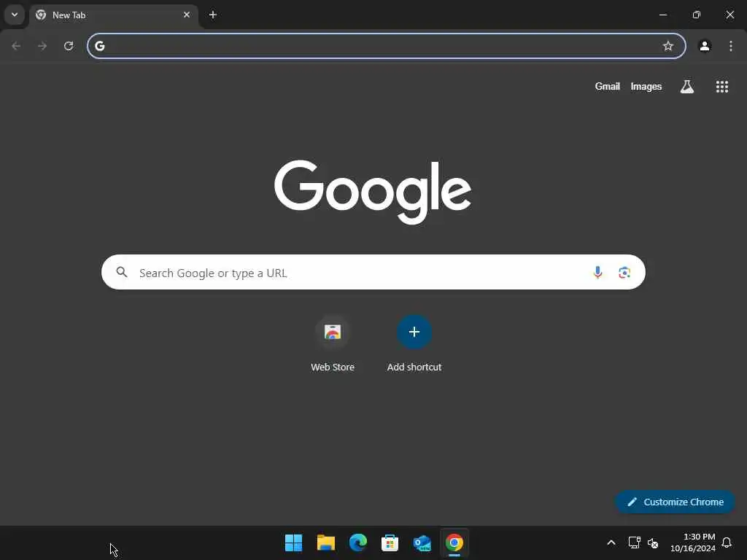The width and height of the screenshot is (747, 560).
Task: Open the Web Store shortcut
Action: coord(333,332)
